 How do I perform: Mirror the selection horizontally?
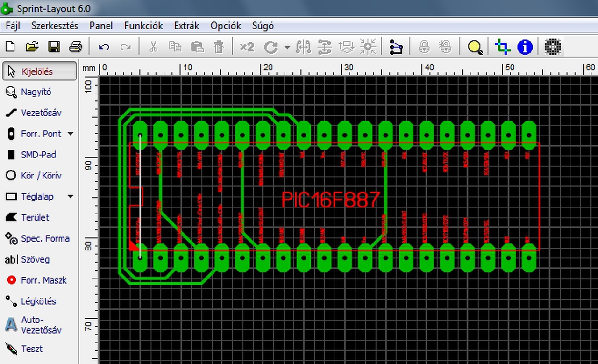pos(304,47)
